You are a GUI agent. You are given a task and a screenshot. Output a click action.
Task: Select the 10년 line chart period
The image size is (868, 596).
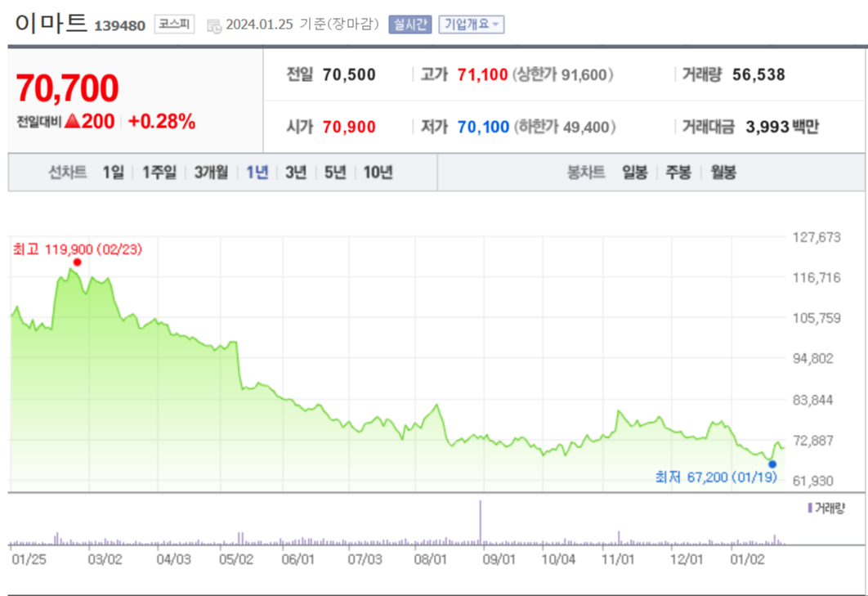[378, 173]
